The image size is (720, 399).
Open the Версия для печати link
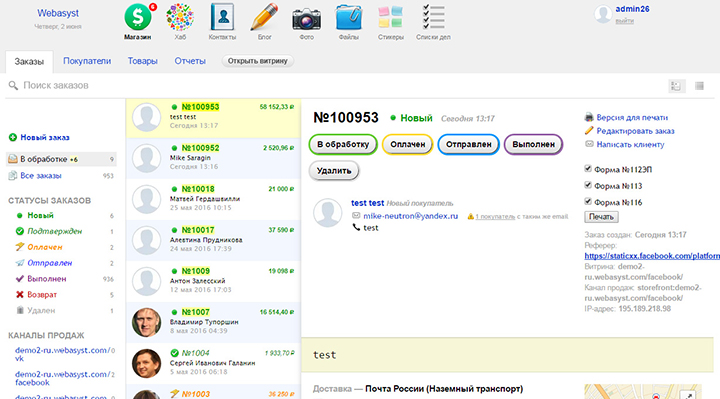(x=632, y=118)
